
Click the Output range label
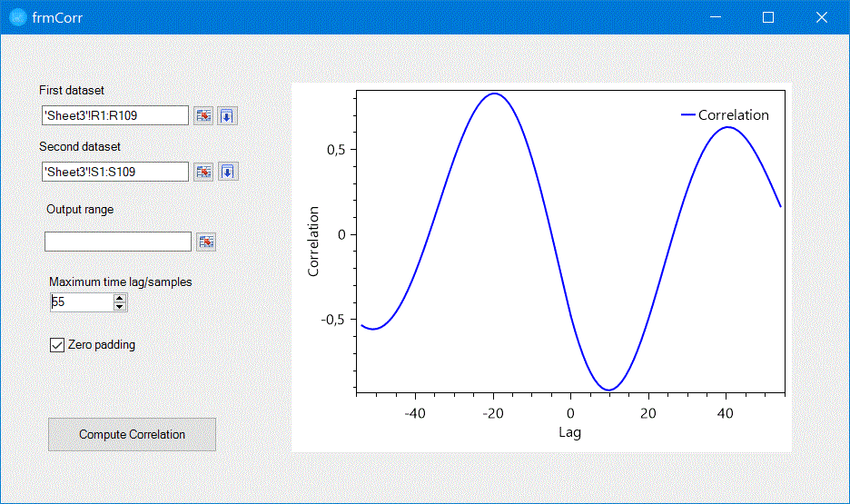(x=80, y=209)
